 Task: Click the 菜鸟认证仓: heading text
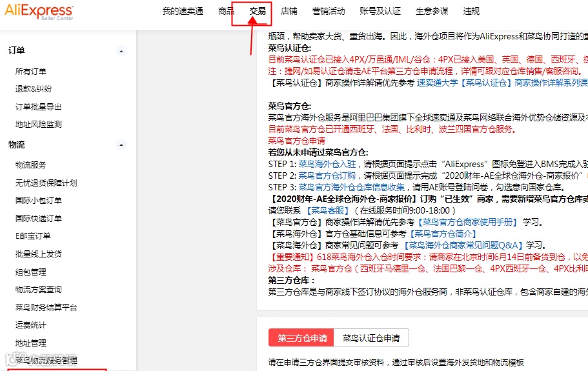(290, 48)
